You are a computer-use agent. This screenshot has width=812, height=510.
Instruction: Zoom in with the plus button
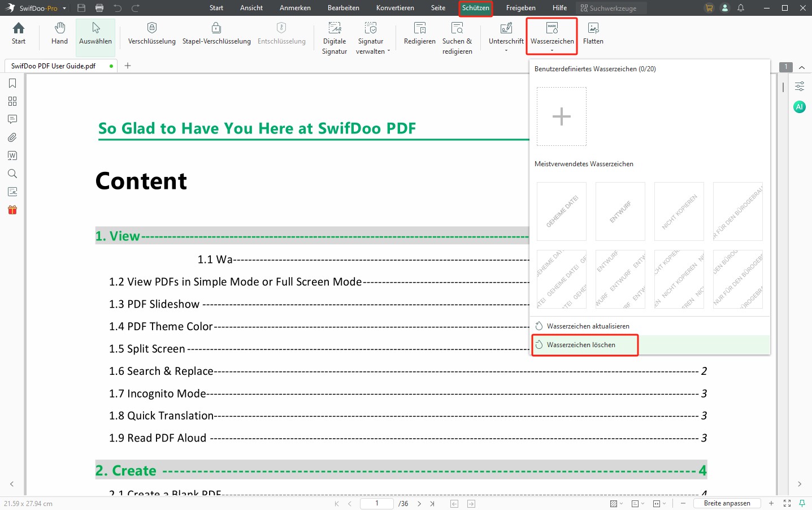coord(771,503)
